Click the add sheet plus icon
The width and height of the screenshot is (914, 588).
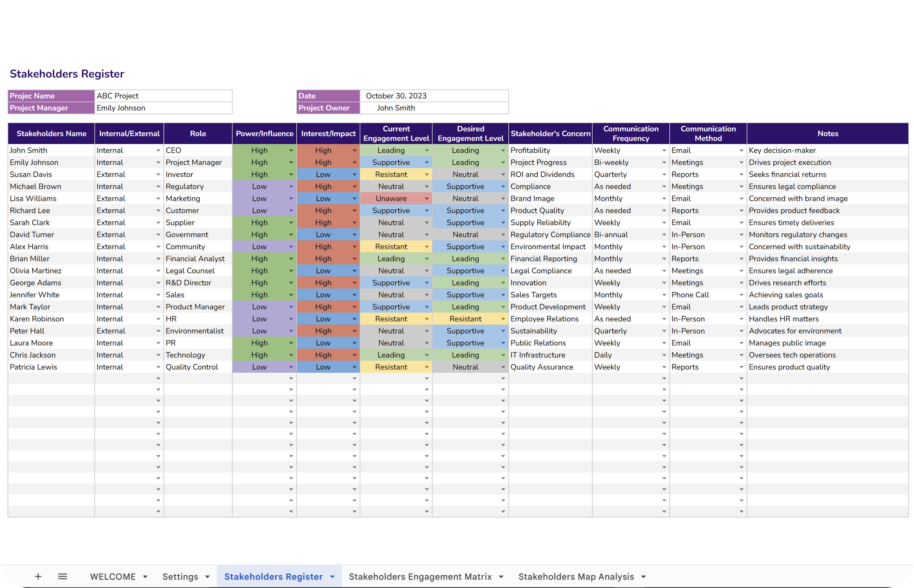click(38, 576)
